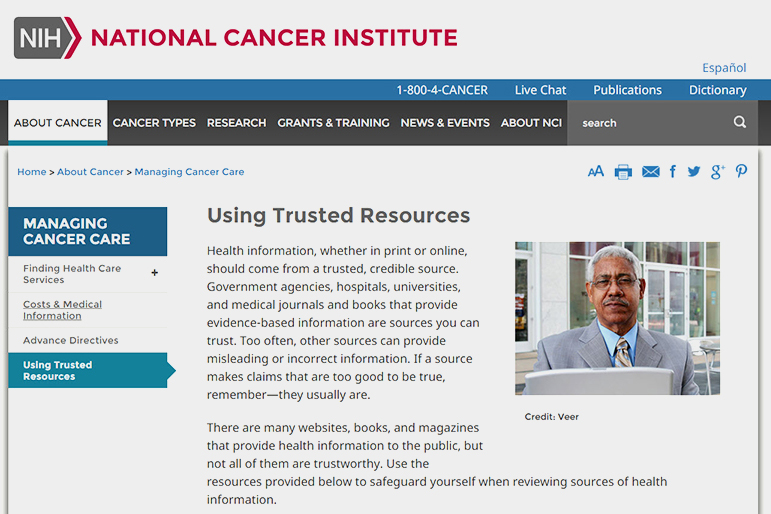Share this page on Google Plus
This screenshot has width=771, height=514.
coord(717,172)
